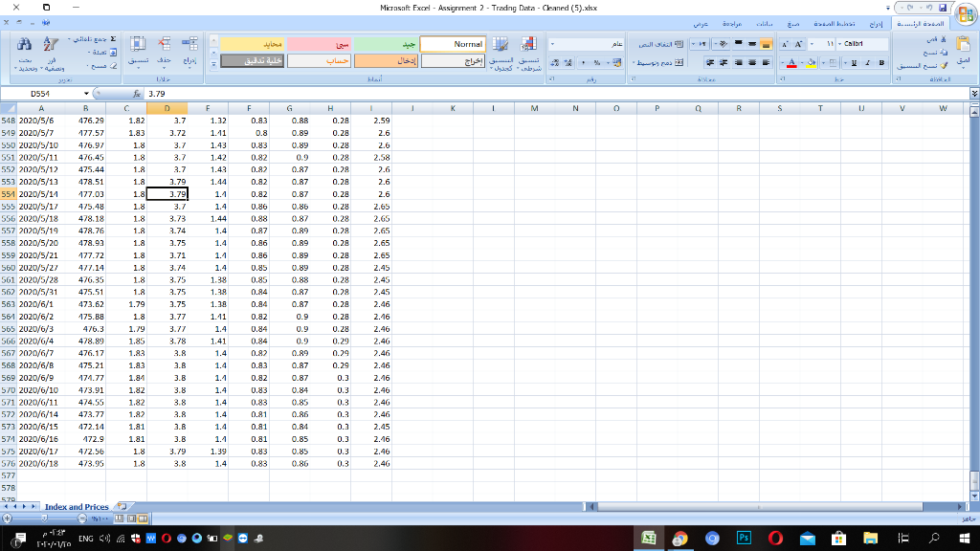Image resolution: width=980 pixels, height=551 pixels.
Task: Apply the green Good cell style
Action: click(386, 44)
